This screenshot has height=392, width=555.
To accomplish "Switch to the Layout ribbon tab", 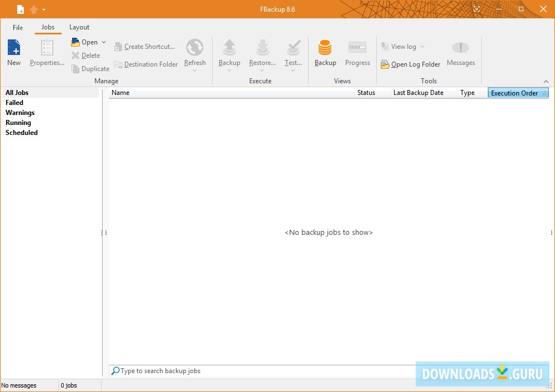I will pyautogui.click(x=79, y=27).
